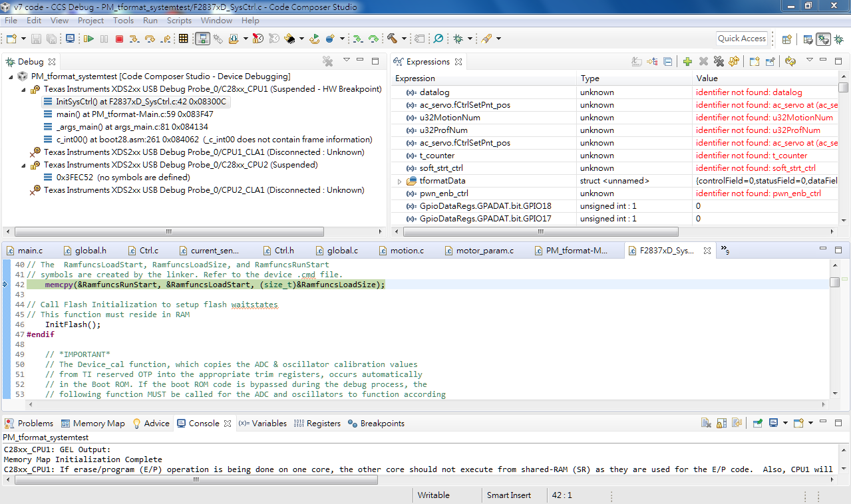Open dropdown arrow next to the Build hammer
The width and height of the screenshot is (851, 504).
click(x=404, y=39)
